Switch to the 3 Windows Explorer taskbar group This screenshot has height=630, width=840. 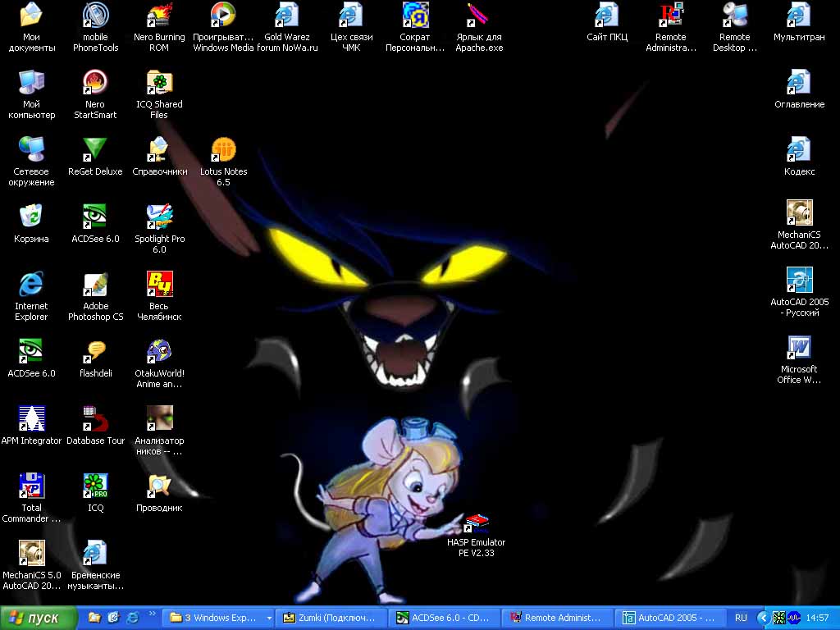click(218, 618)
